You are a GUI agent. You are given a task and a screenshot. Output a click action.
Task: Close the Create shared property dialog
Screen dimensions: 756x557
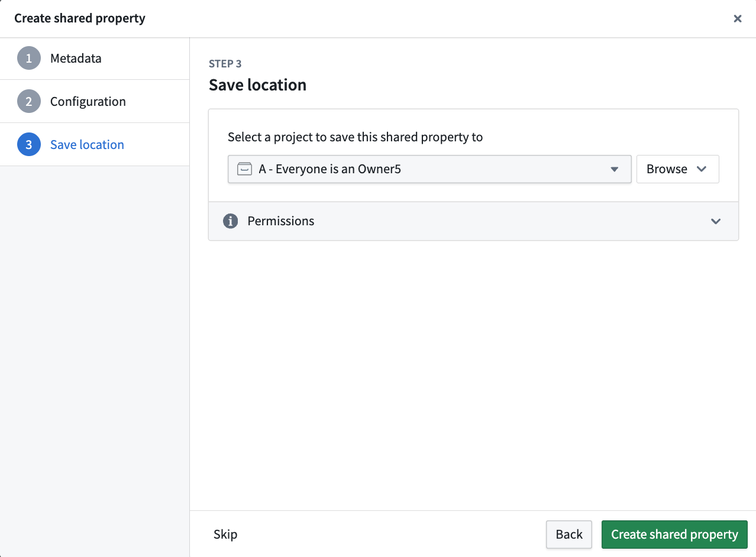[738, 18]
